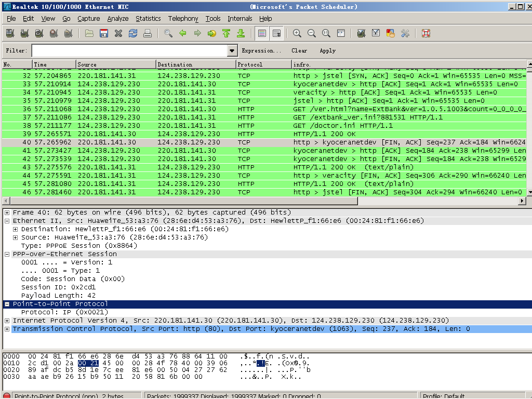Close the capture file with X icon
The height and width of the screenshot is (399, 532).
point(118,33)
